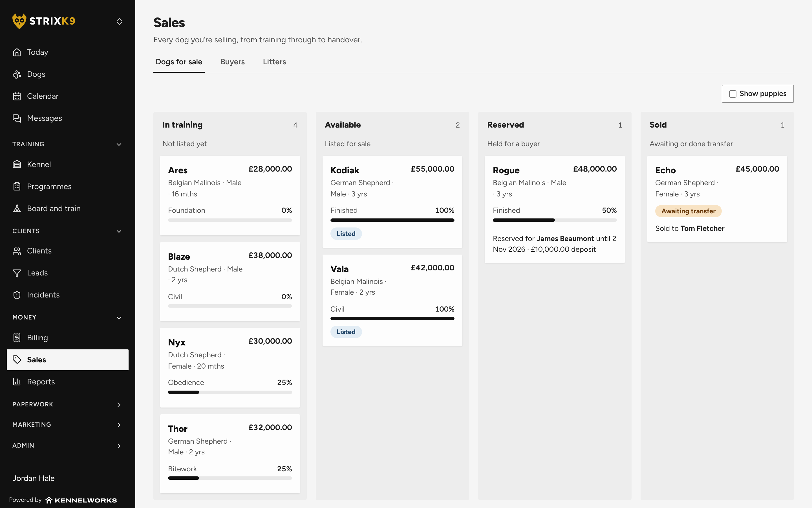The image size is (812, 508).
Task: Open the Kodiak dog card
Action: coord(392,202)
